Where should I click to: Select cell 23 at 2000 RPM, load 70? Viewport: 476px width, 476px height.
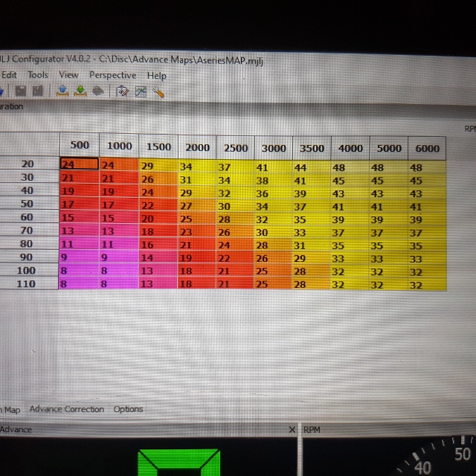pos(196,231)
